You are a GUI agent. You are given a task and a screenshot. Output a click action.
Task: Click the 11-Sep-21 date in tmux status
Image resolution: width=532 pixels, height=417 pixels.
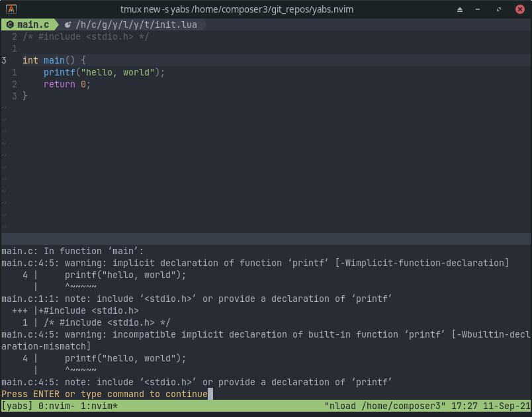[x=507, y=406]
